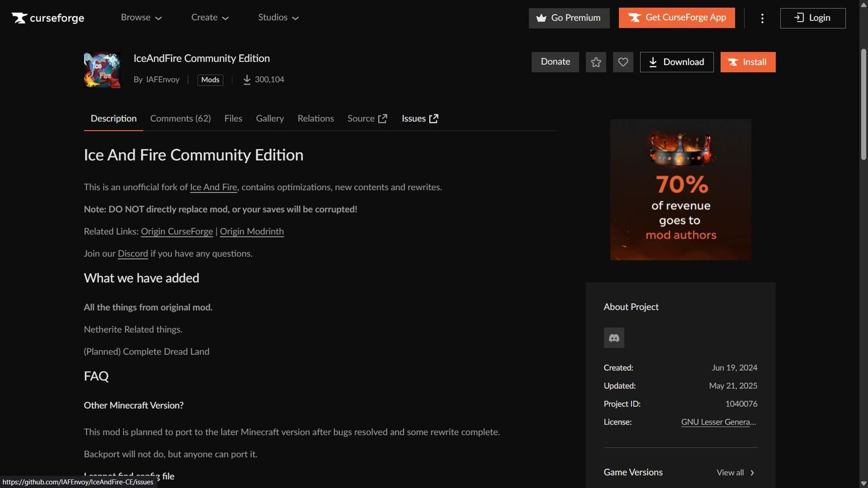Open the Create menu
868x488 pixels.
coord(209,17)
